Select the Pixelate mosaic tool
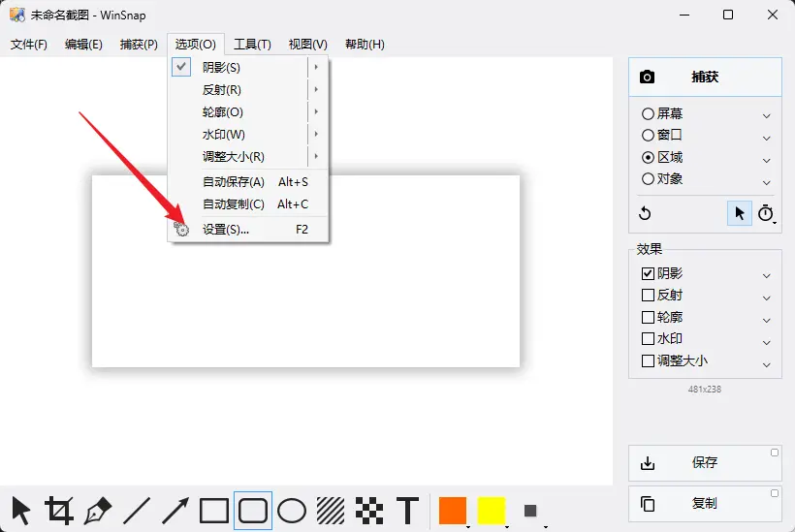The height and width of the screenshot is (532, 795). pyautogui.click(x=369, y=511)
